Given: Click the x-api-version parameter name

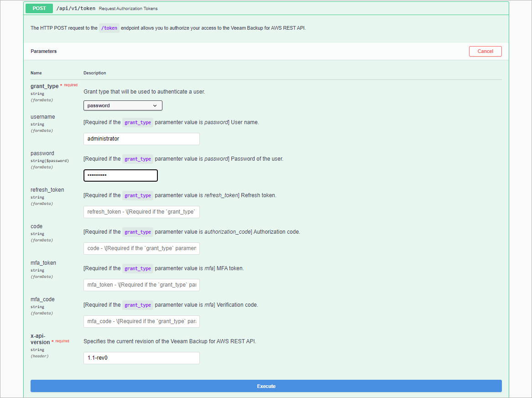Looking at the screenshot, I should pyautogui.click(x=40, y=339).
